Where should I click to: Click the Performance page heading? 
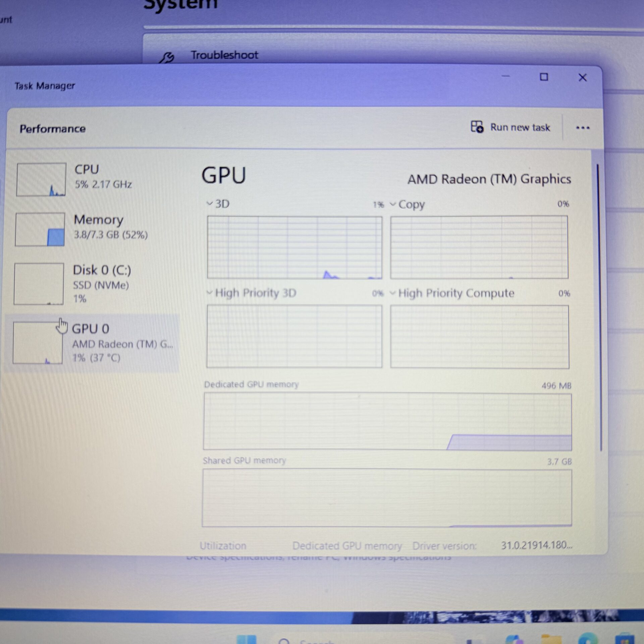point(53,129)
